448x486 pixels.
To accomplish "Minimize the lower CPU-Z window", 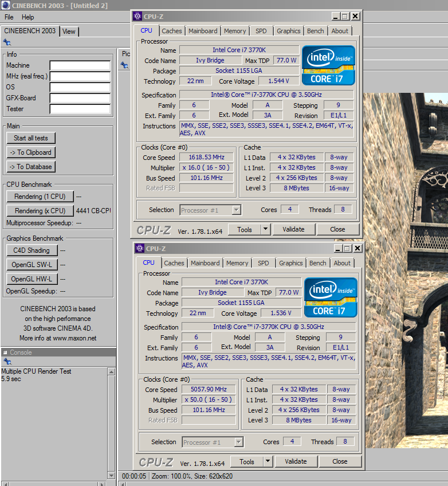I will pos(338,248).
